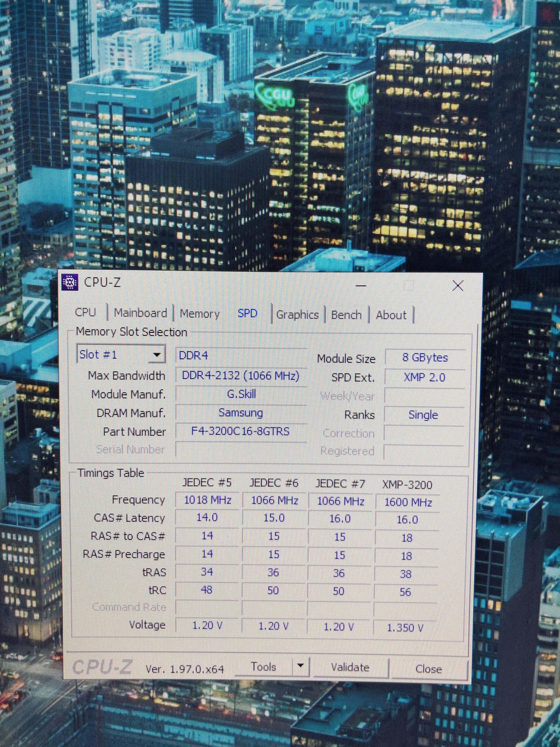Select the SPD tab
Image resolution: width=560 pixels, height=747 pixels.
coord(247,313)
